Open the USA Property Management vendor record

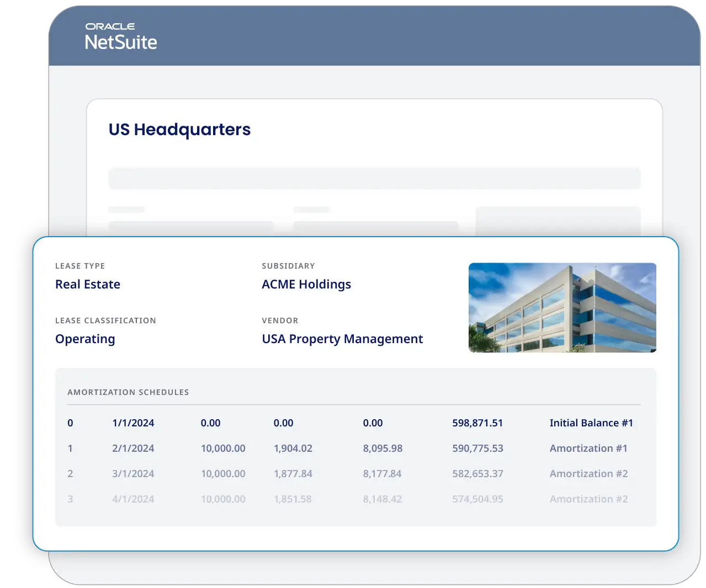pos(342,339)
